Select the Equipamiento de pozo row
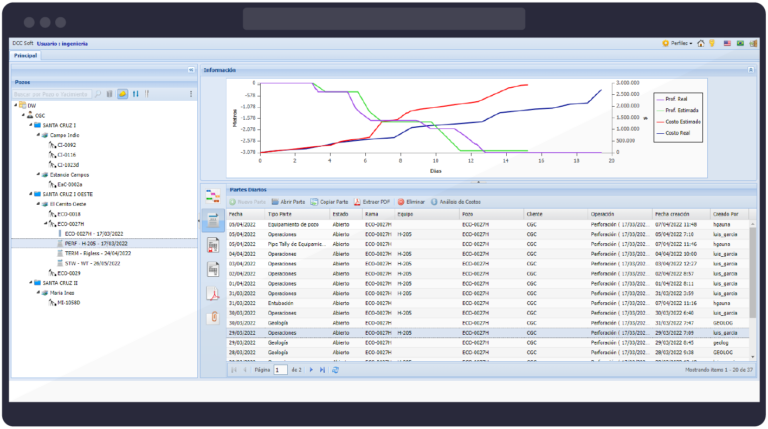Screen dimensions: 768x429 coord(488,224)
